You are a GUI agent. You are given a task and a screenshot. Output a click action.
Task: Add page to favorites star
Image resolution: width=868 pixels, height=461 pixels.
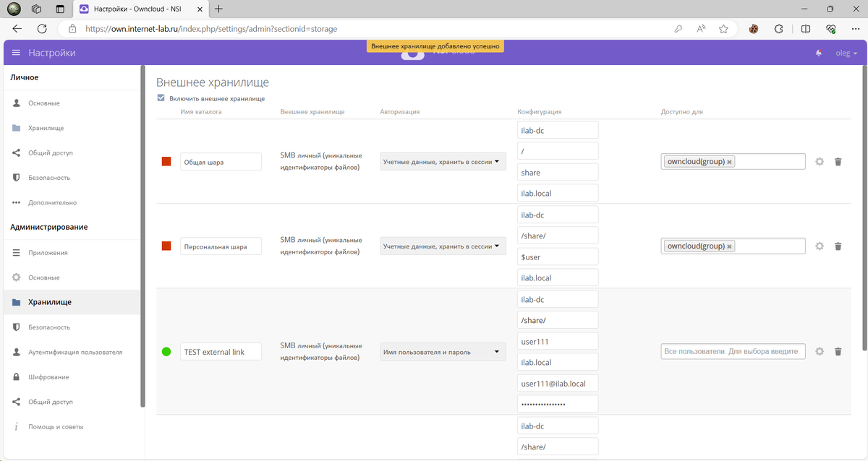click(x=723, y=29)
